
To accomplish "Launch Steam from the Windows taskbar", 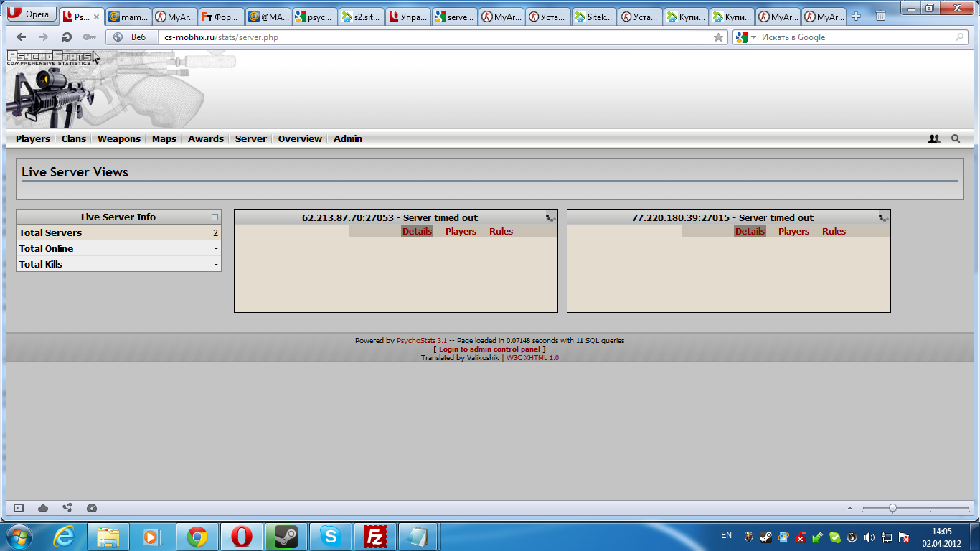I will coord(286,537).
